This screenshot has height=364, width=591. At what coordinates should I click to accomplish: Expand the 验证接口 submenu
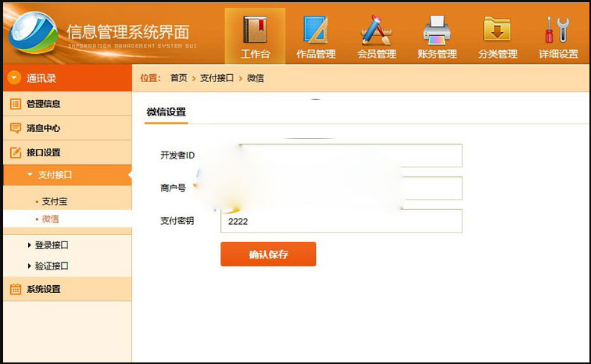tap(30, 266)
